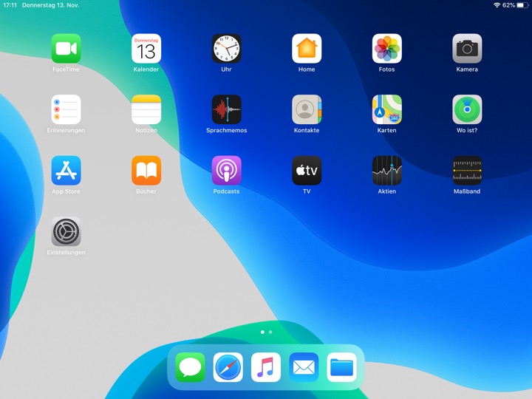The width and height of the screenshot is (532, 399).
Task: Launch the Podcasts app
Action: click(x=227, y=171)
